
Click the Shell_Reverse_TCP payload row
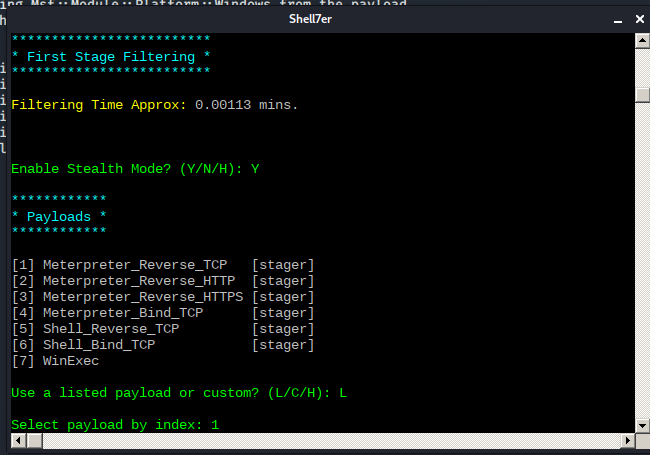[163, 329]
